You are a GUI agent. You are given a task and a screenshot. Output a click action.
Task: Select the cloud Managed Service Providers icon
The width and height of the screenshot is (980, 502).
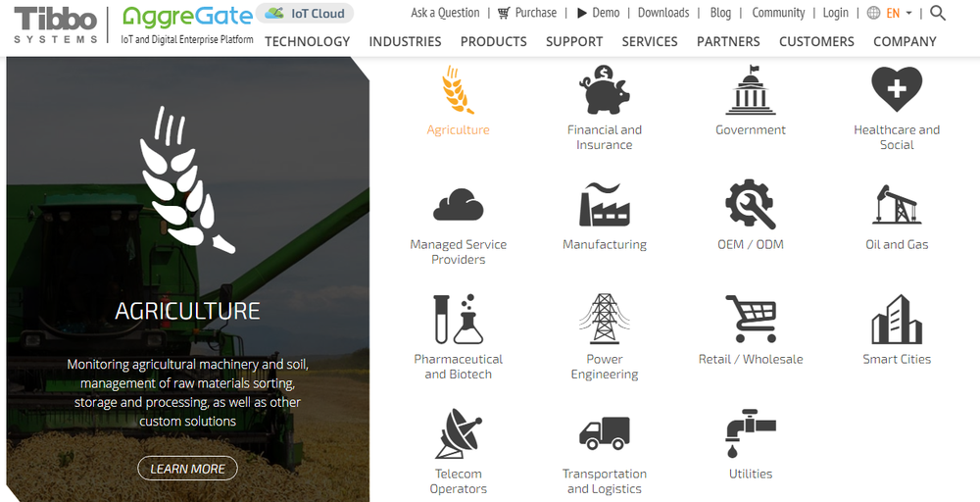(458, 204)
